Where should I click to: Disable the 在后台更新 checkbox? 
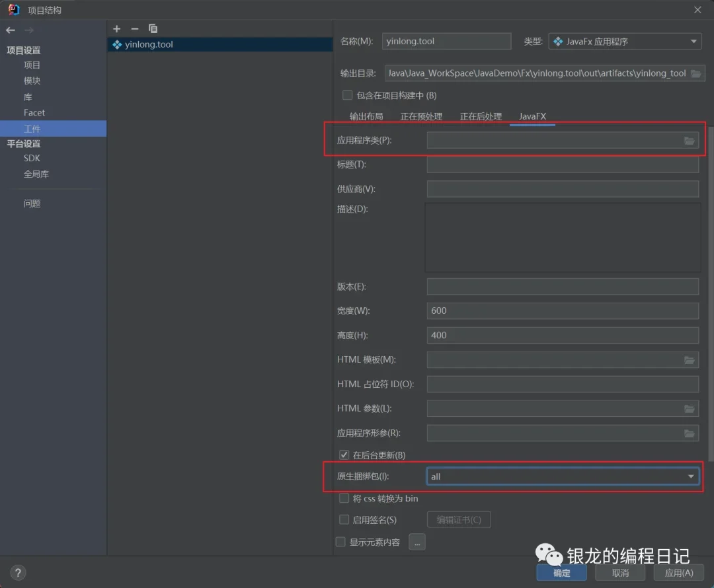[344, 454]
